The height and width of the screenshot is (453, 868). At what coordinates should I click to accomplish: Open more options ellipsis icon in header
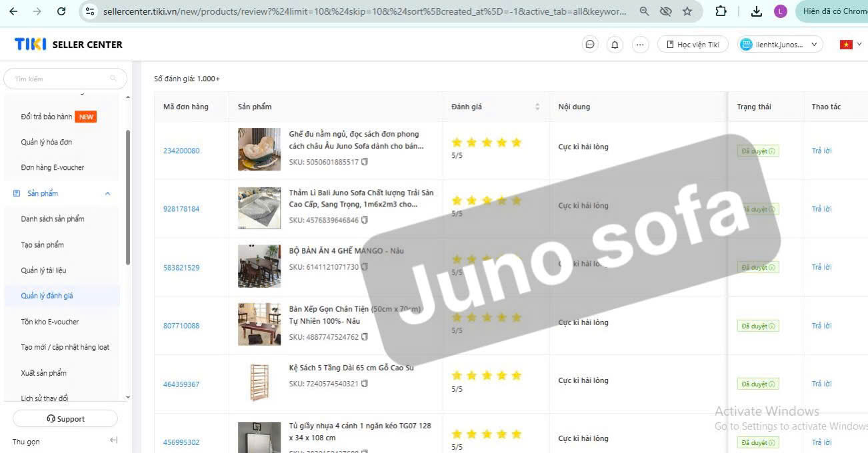point(640,45)
